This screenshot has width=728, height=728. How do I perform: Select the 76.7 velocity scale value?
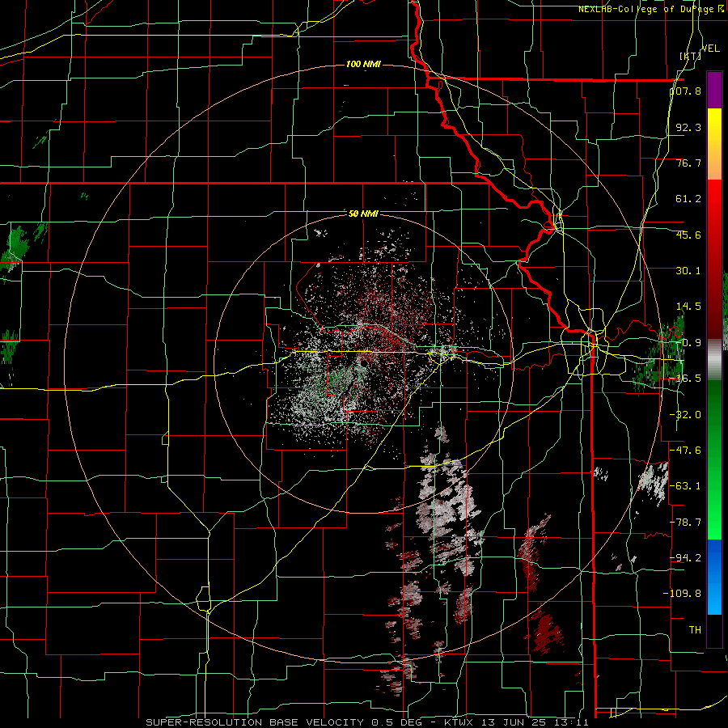pyautogui.click(x=688, y=163)
